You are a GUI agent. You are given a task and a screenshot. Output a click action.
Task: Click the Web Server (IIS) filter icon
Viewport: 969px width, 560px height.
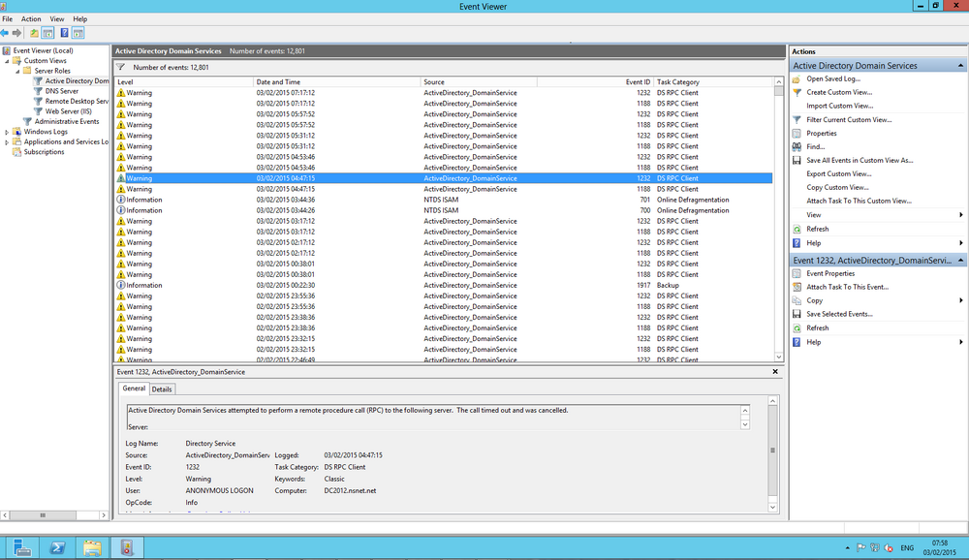[x=39, y=111]
